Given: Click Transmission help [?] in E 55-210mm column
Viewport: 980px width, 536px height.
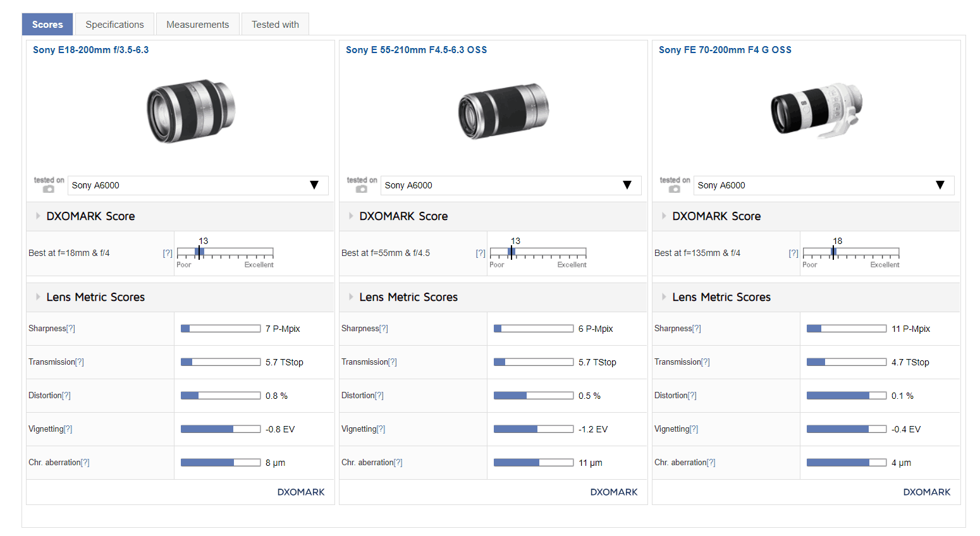Looking at the screenshot, I should tap(393, 362).
